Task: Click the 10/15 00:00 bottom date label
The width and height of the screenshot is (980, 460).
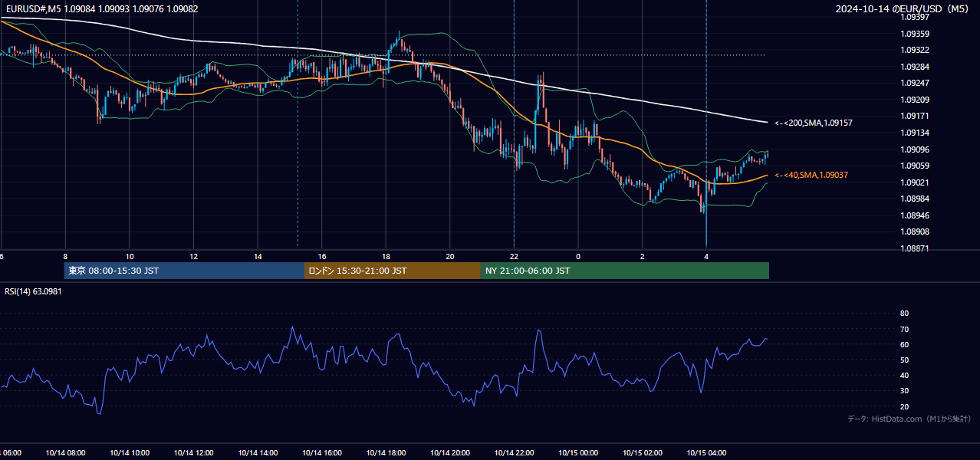Action: pos(578,452)
